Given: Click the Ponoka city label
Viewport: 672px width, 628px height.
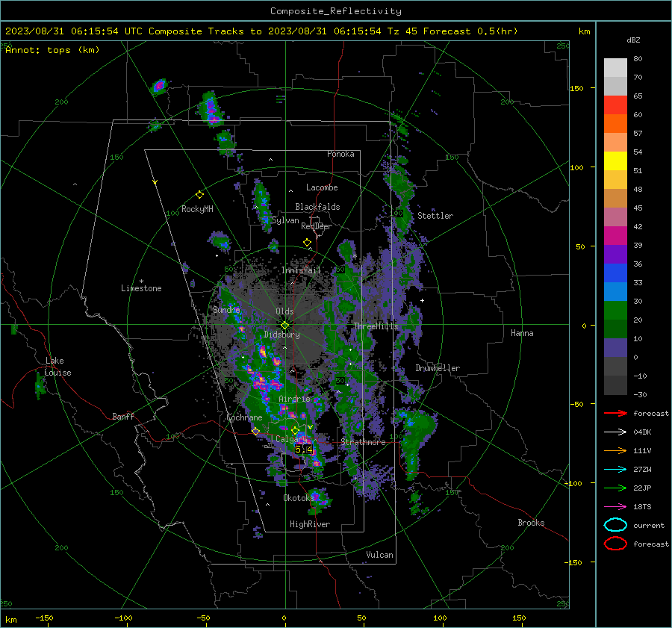Looking at the screenshot, I should (x=340, y=154).
